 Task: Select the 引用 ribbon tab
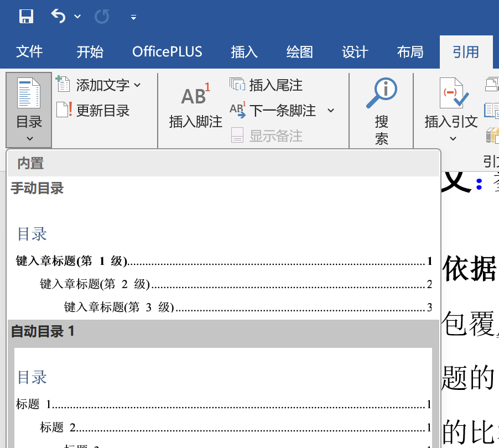466,52
